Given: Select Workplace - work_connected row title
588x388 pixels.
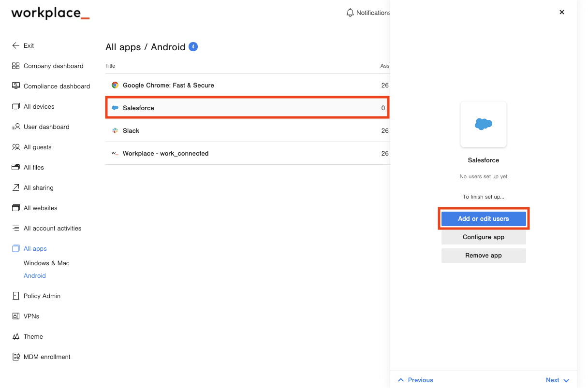Looking at the screenshot, I should click(165, 153).
